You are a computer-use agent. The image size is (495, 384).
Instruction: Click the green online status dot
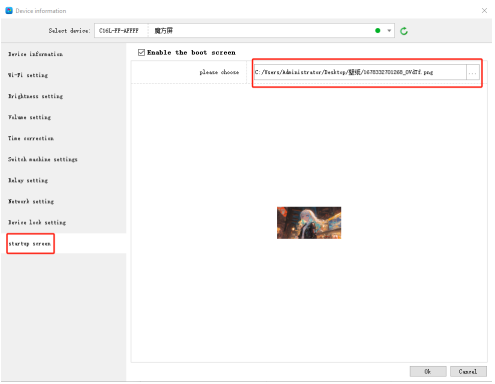tap(378, 31)
